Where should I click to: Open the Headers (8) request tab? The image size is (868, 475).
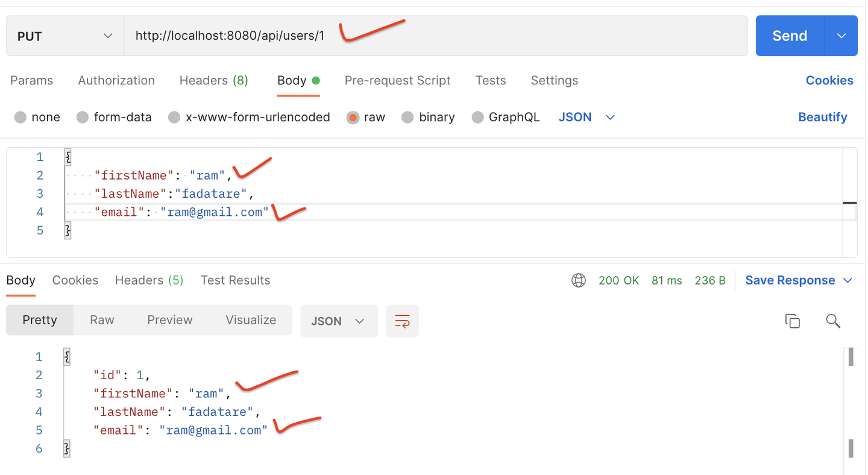[x=213, y=80]
